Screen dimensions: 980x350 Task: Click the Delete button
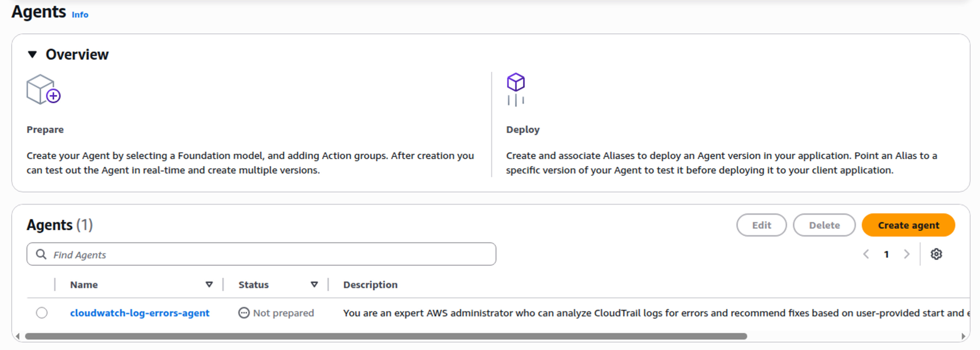pyautogui.click(x=824, y=225)
